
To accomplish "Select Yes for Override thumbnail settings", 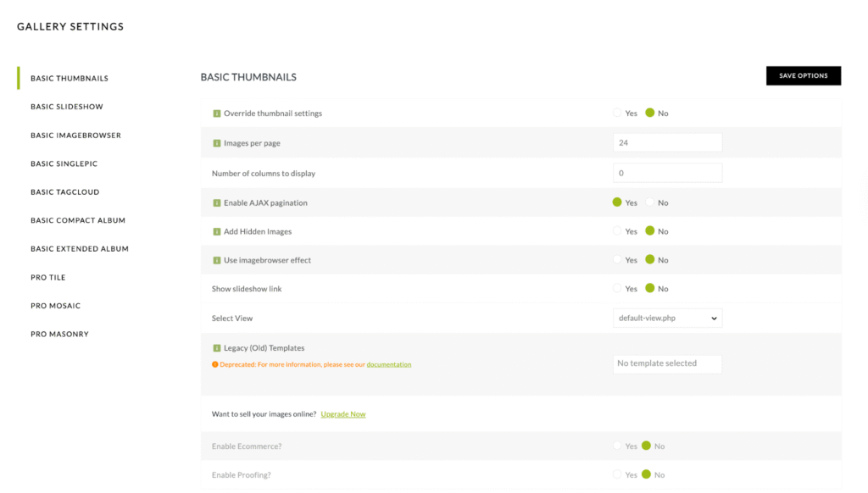I will pyautogui.click(x=617, y=113).
